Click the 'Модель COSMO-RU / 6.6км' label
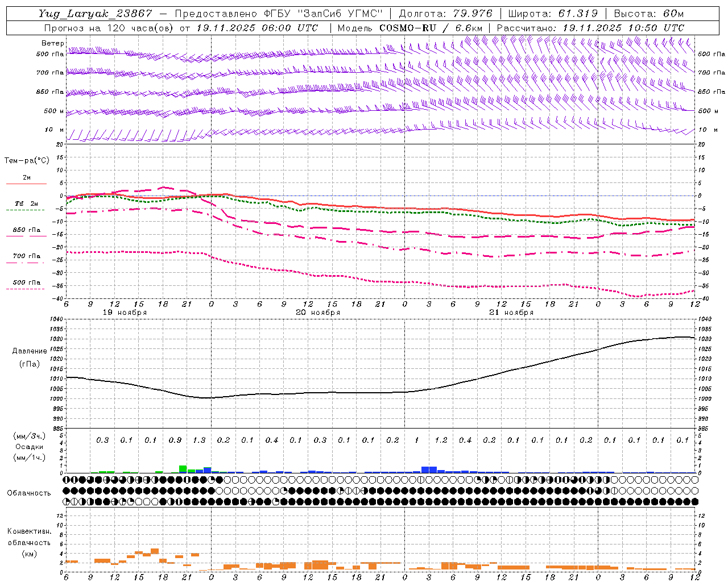Screen dimensions: 728x582 (x=409, y=28)
